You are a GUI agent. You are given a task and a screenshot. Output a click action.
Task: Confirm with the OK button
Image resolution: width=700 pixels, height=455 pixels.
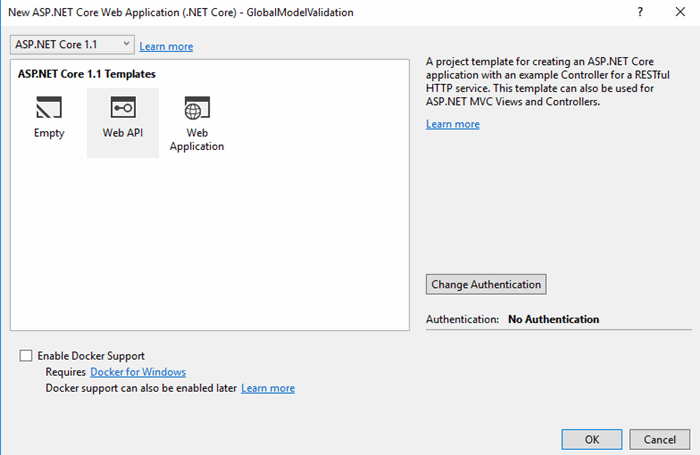click(x=592, y=439)
